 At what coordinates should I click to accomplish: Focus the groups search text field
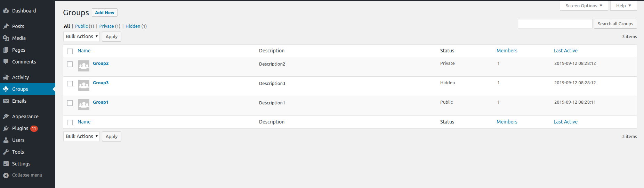pyautogui.click(x=555, y=24)
